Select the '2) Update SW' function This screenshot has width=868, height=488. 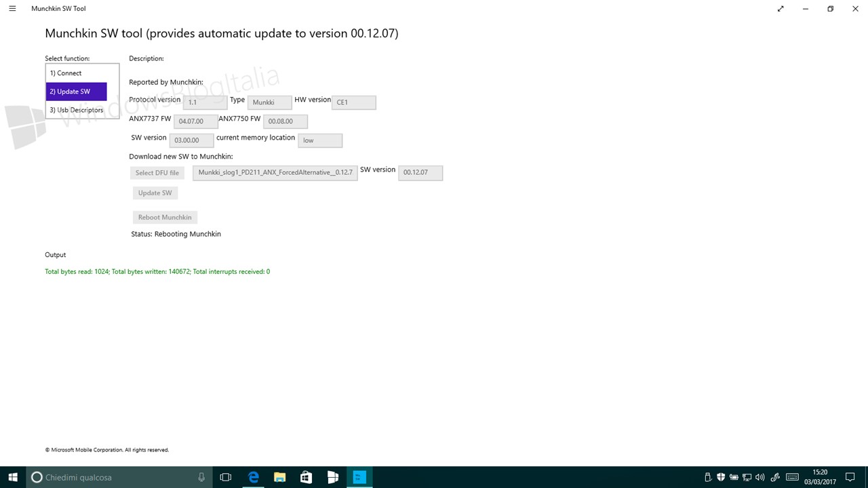pyautogui.click(x=77, y=91)
